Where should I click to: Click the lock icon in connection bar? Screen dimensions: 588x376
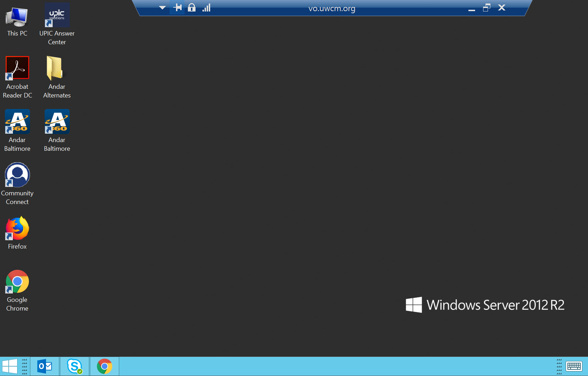tap(192, 8)
